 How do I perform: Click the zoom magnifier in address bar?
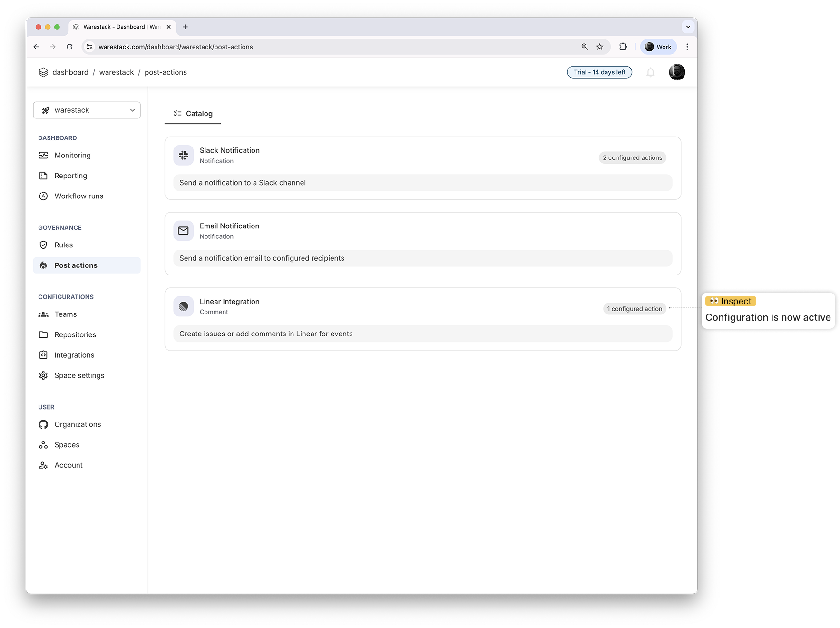click(585, 47)
